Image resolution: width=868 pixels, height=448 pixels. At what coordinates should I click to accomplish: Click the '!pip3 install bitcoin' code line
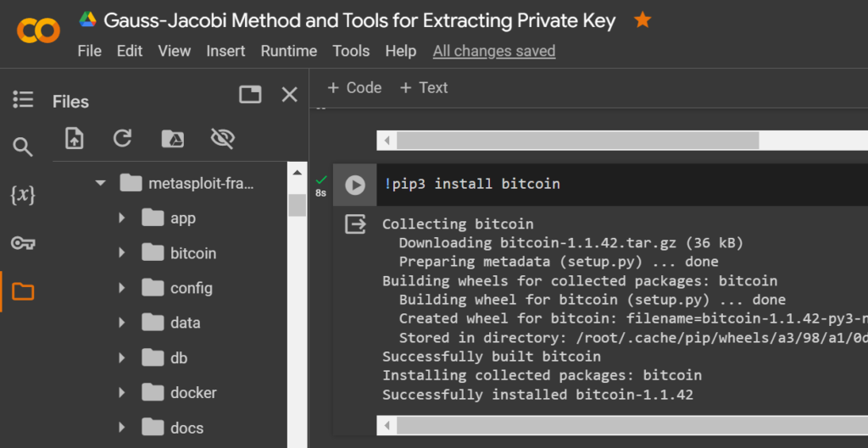[x=471, y=184]
